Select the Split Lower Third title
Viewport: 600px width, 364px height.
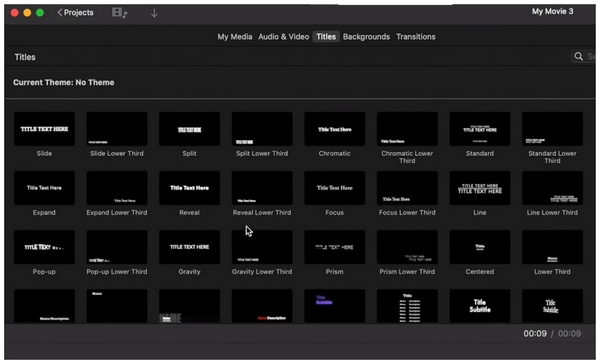262,129
